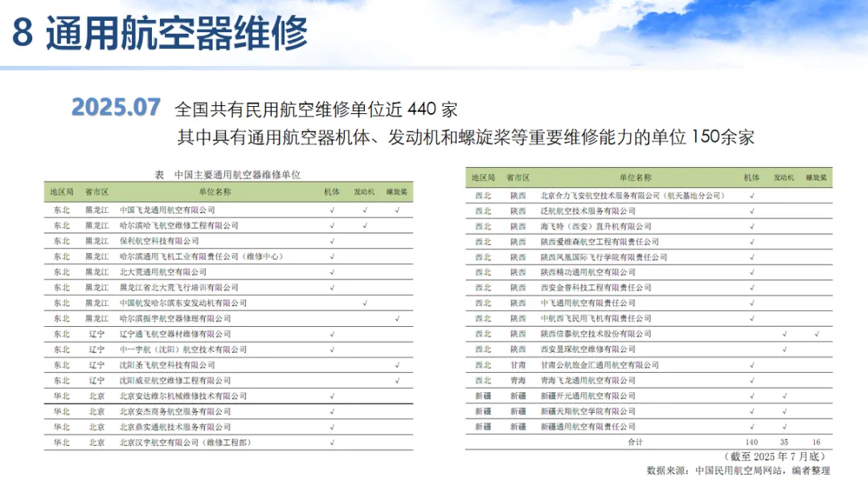The image size is (868, 486).
Task: Click the checkmark under 机体 for 泛航航空技术服务有限公司
Action: coord(751,211)
